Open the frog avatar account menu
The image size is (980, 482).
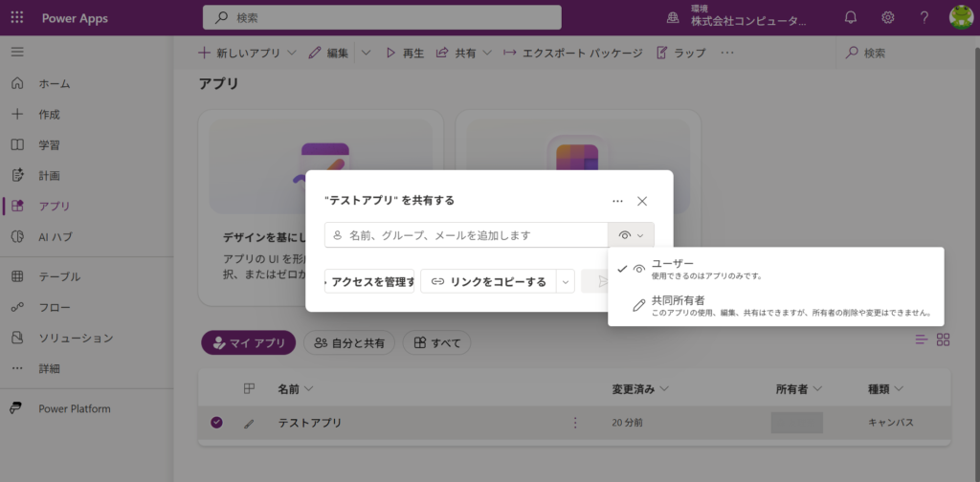point(961,17)
